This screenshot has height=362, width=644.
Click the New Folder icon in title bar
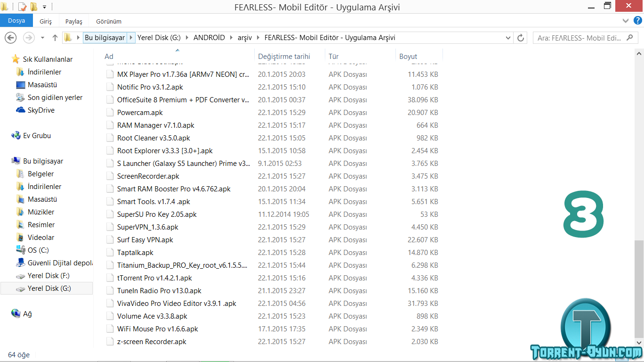(x=34, y=7)
